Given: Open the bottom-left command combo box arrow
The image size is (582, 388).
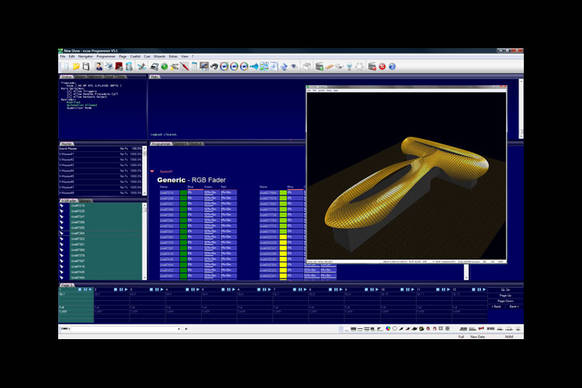Looking at the screenshot, I should click(179, 329).
